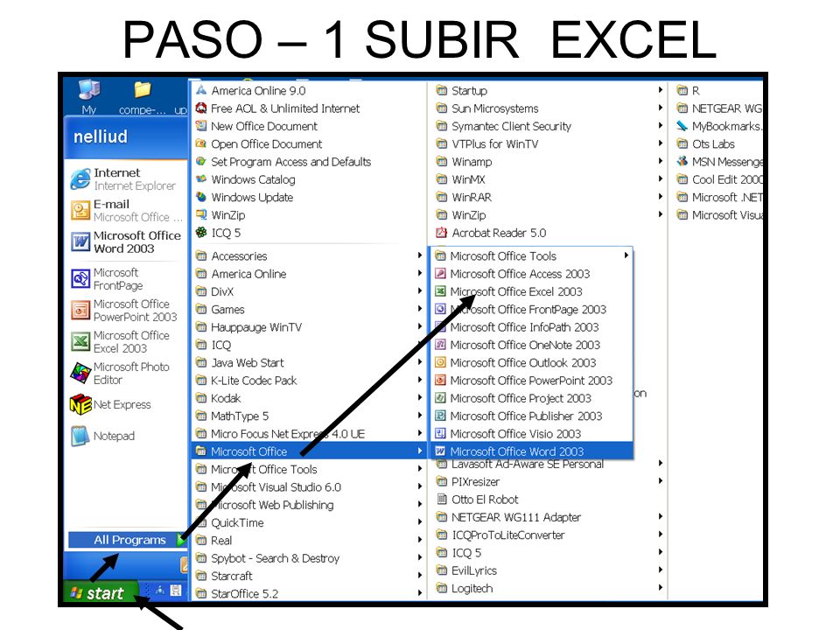Screen dimensions: 840x630
Task: Open the Sun Microsystems folder
Action: [x=548, y=108]
